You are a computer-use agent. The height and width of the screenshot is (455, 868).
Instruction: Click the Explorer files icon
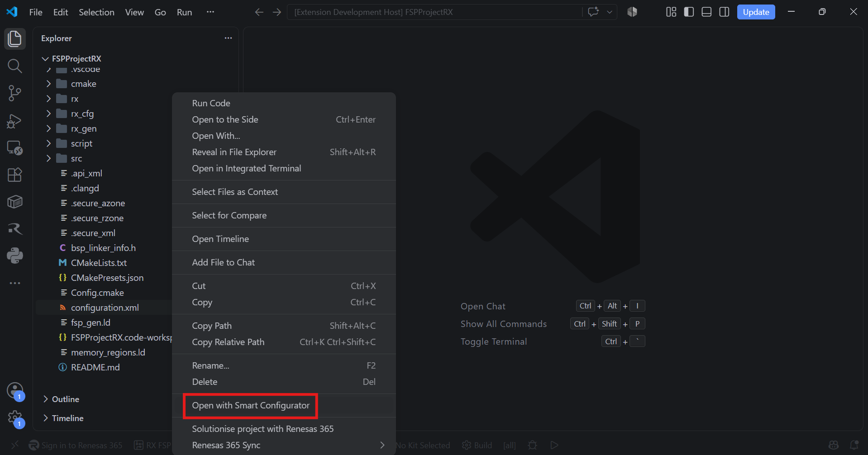14,39
